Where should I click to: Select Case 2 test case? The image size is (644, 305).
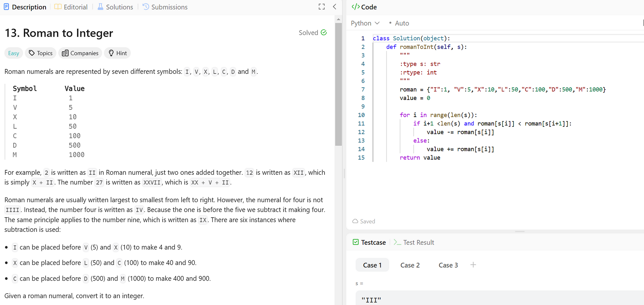click(x=410, y=265)
